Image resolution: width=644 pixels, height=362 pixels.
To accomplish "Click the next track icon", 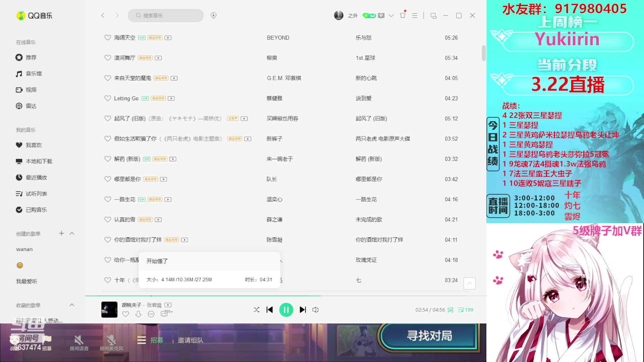I will tap(302, 309).
